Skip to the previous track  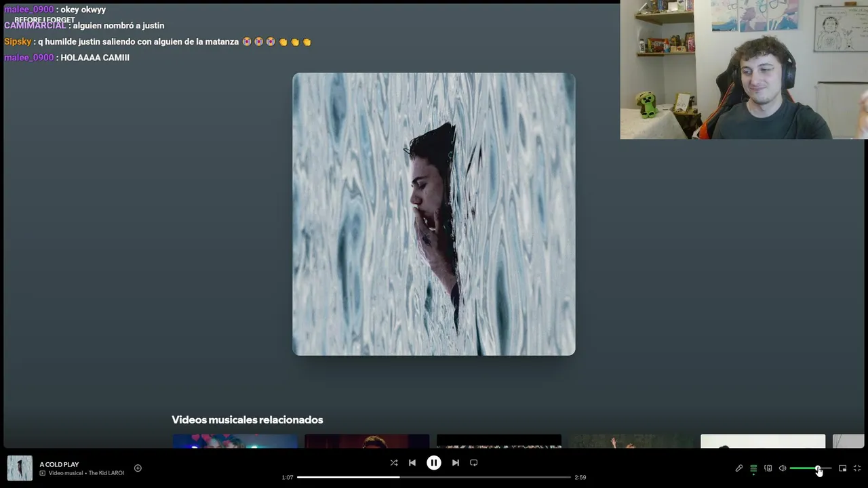pos(412,463)
